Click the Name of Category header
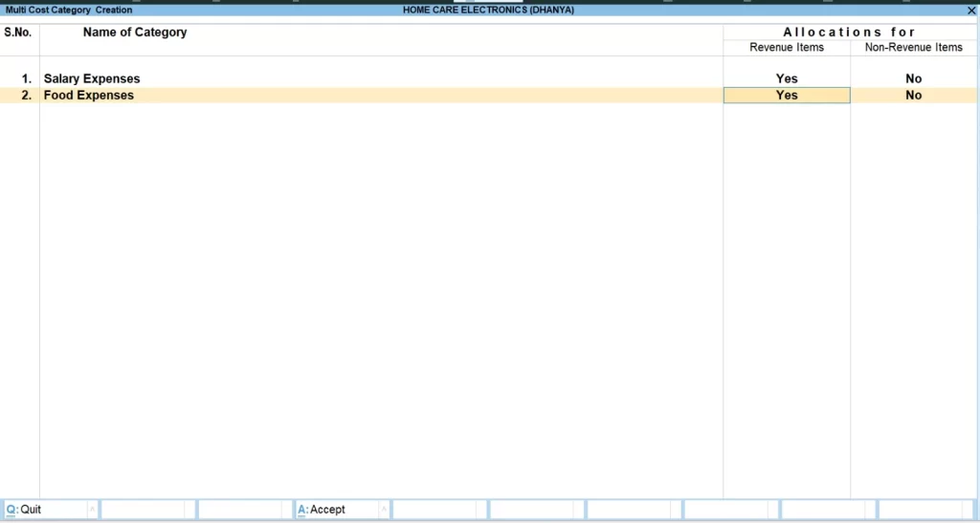The height and width of the screenshot is (523, 980). tap(135, 33)
